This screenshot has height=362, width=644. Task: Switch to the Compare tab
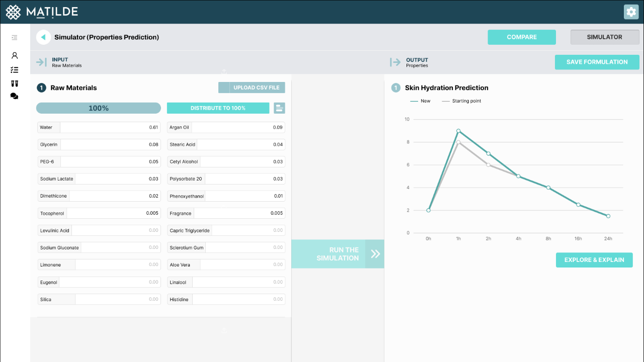pyautogui.click(x=522, y=37)
